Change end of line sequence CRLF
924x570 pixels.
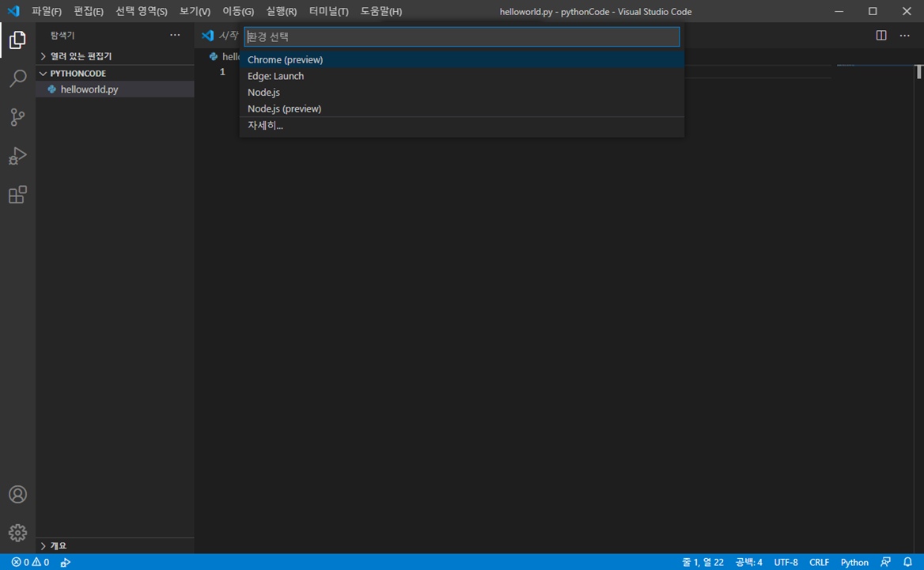point(819,562)
